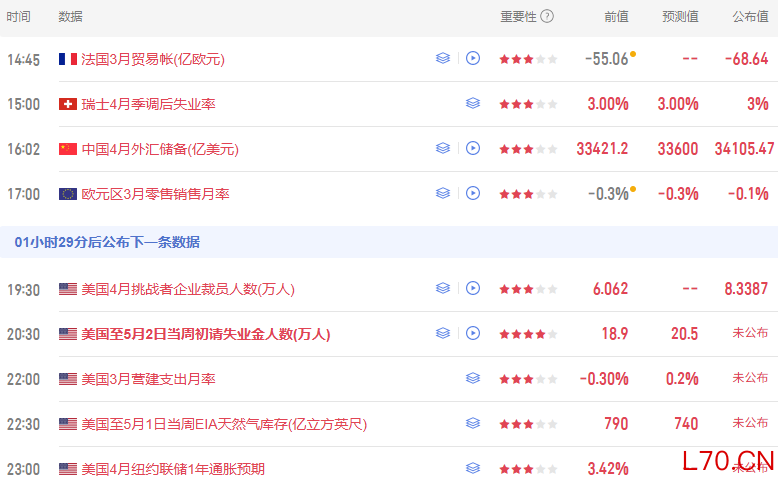Click US flag in 23:00 row

coord(67,469)
